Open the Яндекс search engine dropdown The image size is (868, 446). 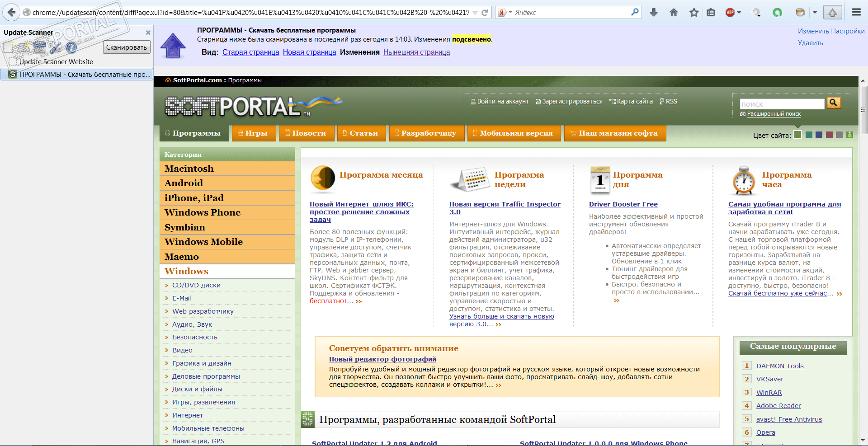pos(510,13)
